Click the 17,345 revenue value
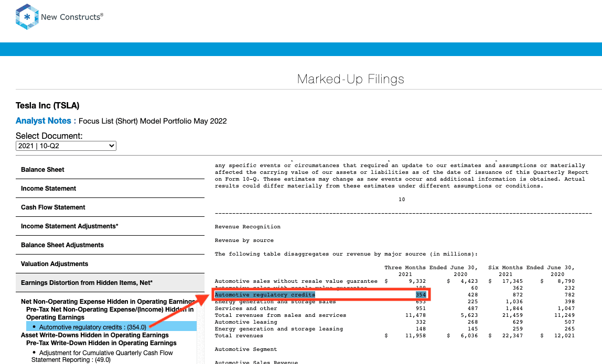The height and width of the screenshot is (364, 602). click(512, 281)
